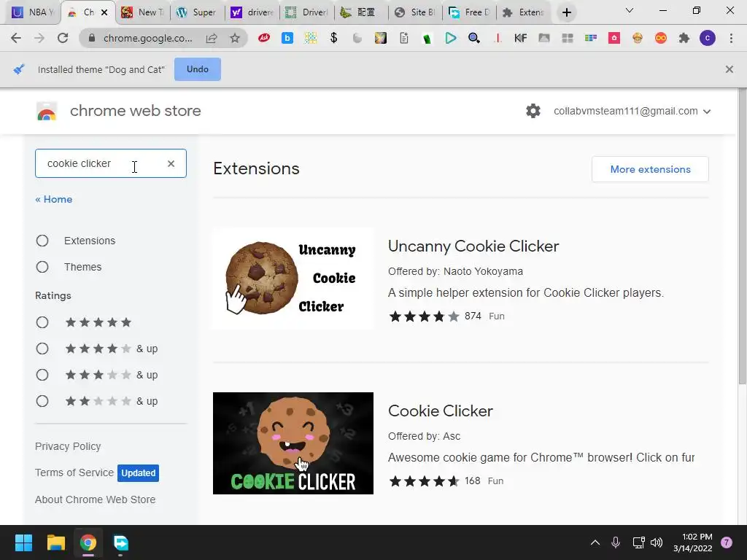Close the current Chrome Web Store tab
The image size is (747, 560).
(x=104, y=12)
